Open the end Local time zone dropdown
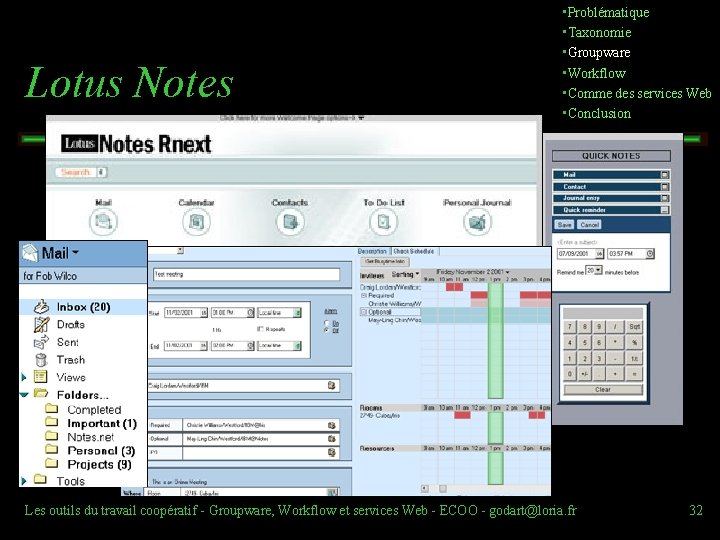Viewport: 720px width, 540px height. coord(298,346)
